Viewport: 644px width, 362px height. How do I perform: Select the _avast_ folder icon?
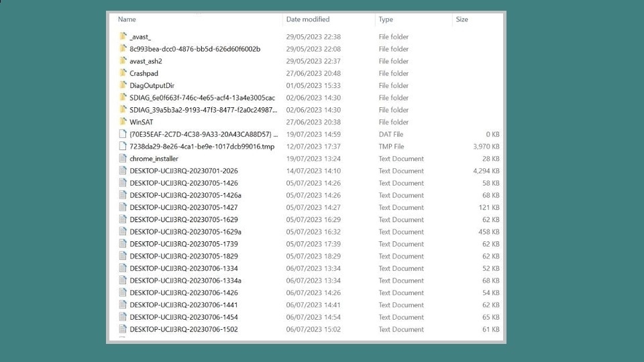click(x=123, y=36)
